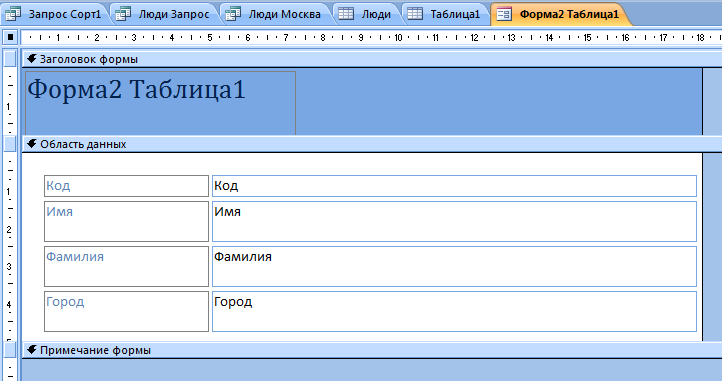
Task: Select the Имя label control
Action: click(x=127, y=221)
